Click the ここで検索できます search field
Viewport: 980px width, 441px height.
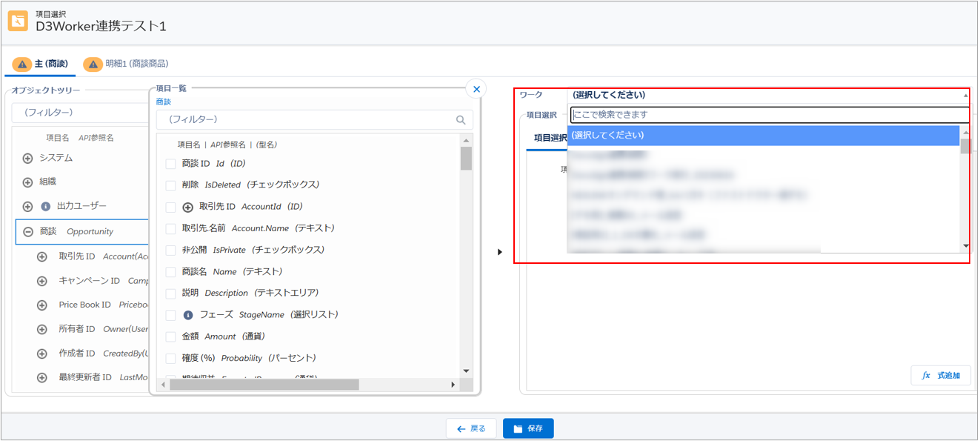click(768, 115)
